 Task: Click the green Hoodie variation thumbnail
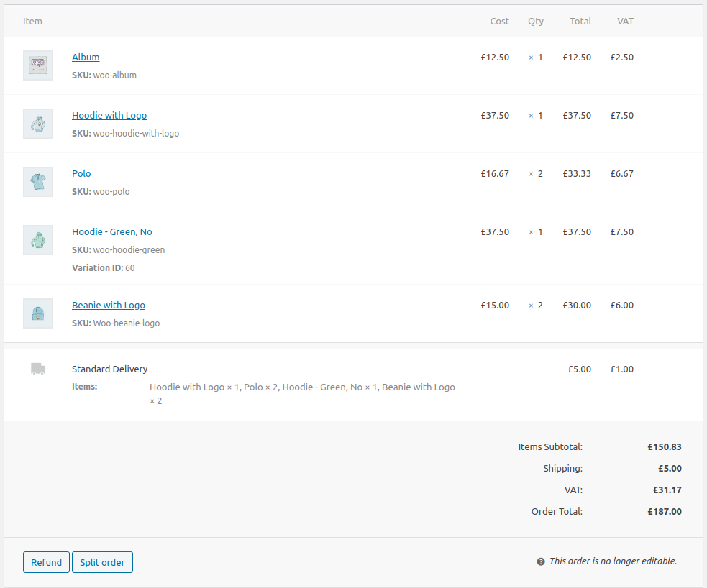[37, 239]
